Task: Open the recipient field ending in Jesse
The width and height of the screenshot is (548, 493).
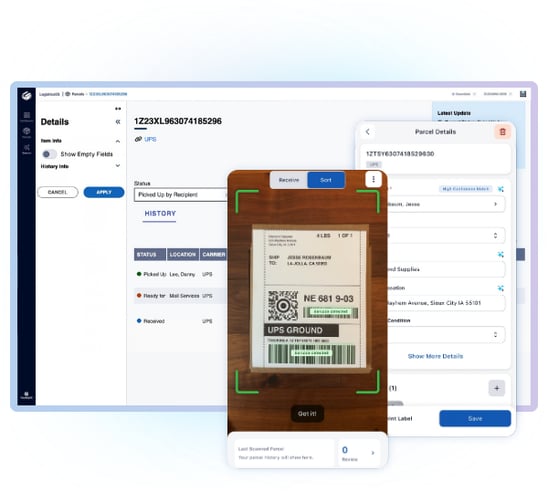Action: 446,204
